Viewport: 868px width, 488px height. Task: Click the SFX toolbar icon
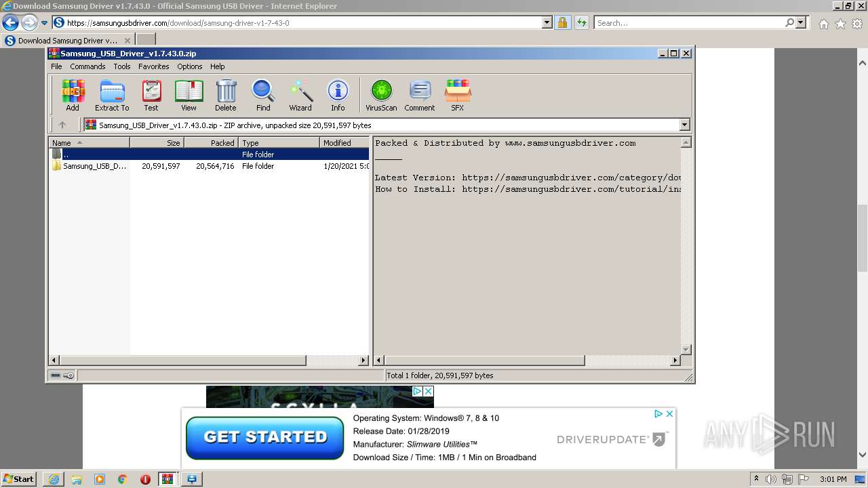pos(458,96)
